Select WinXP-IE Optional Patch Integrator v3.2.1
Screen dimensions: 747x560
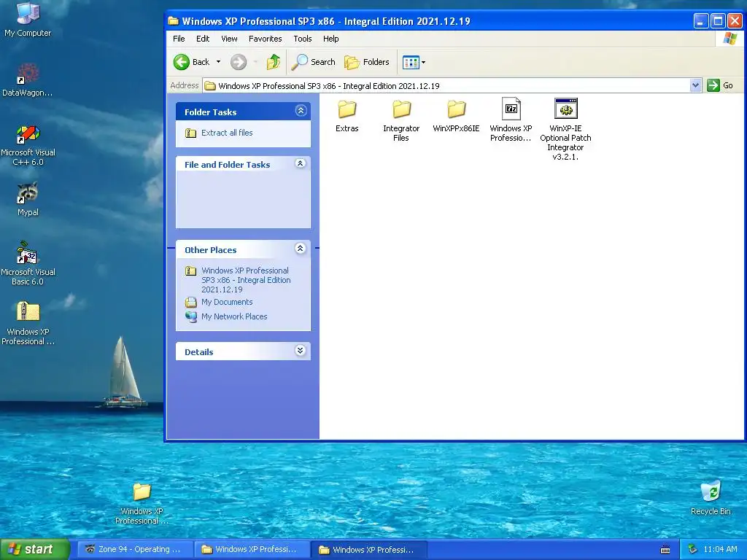[x=565, y=129]
